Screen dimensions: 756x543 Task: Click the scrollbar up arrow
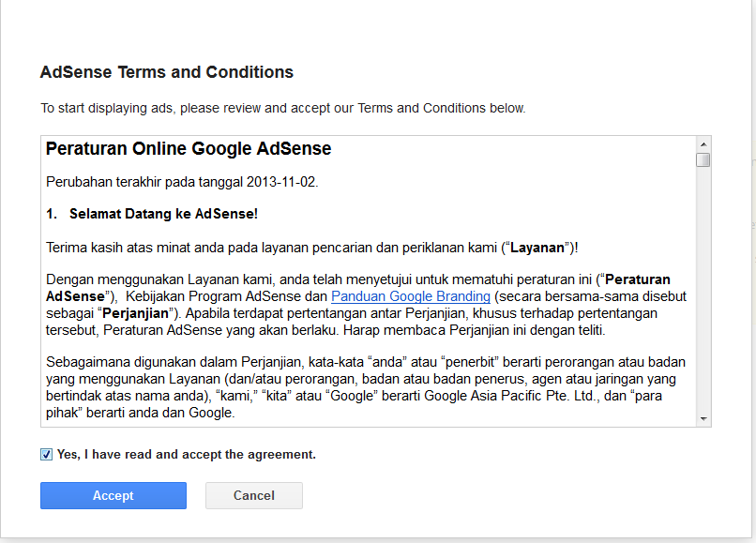703,146
